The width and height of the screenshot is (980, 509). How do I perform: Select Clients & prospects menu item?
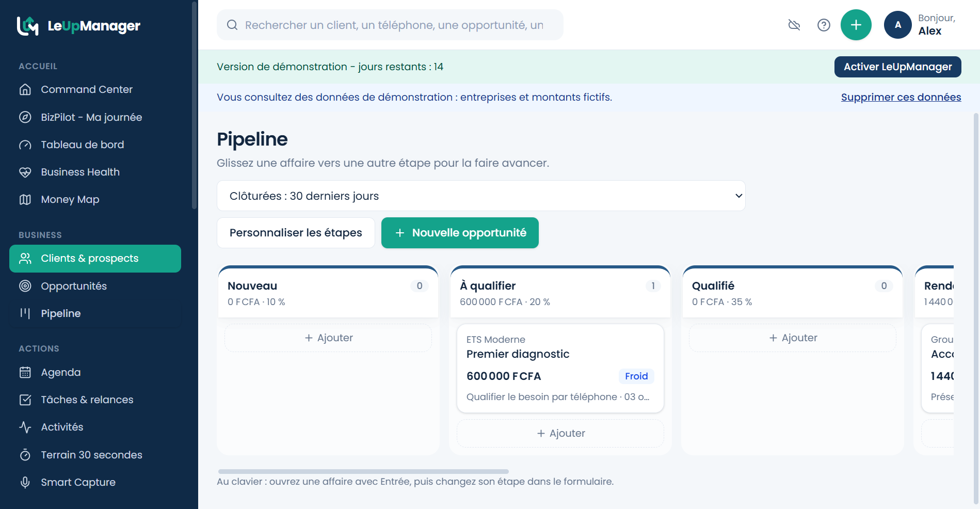point(95,259)
